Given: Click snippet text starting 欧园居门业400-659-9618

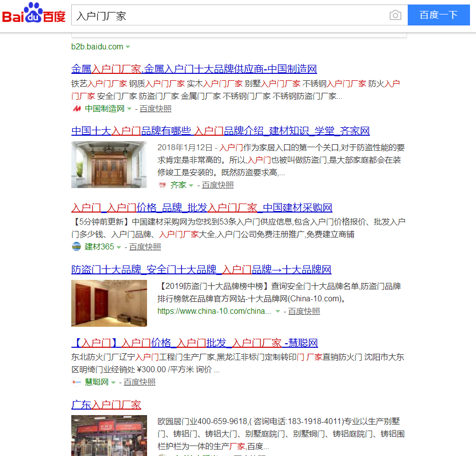Looking at the screenshot, I should [x=281, y=434].
